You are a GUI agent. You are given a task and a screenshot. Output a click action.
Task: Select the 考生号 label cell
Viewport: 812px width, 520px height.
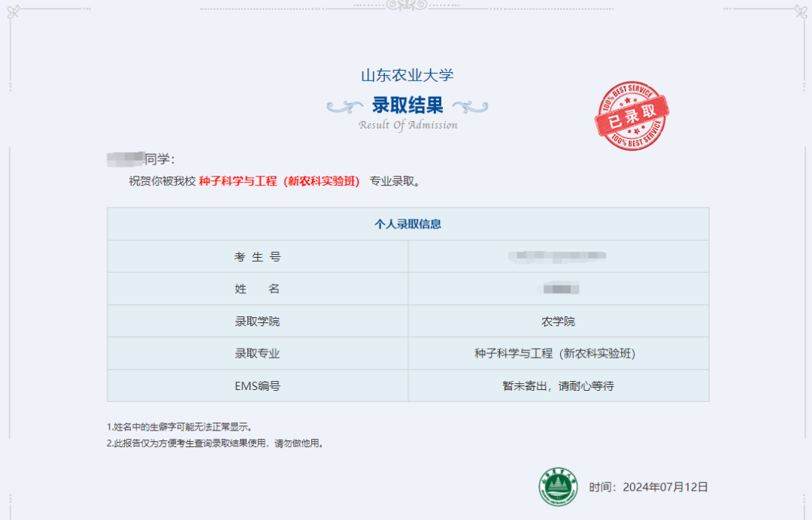tap(257, 257)
